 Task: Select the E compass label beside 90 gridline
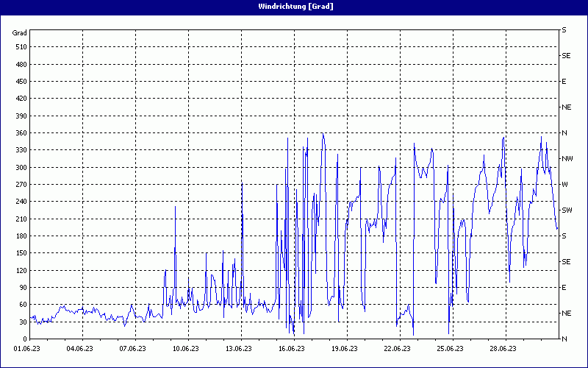(564, 288)
